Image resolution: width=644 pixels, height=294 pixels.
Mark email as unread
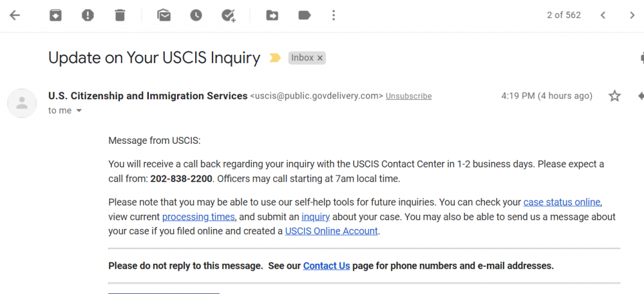pyautogui.click(x=164, y=15)
